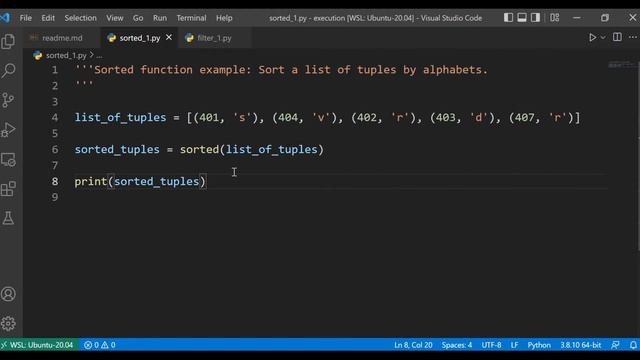Viewport: 640px width, 360px height.
Task: Switch to the readme.md tab
Action: point(62,38)
